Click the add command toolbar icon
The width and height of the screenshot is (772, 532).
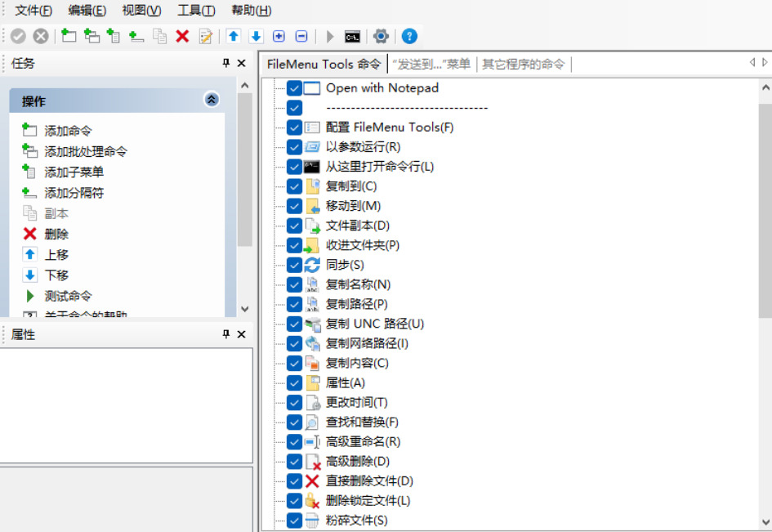click(69, 36)
